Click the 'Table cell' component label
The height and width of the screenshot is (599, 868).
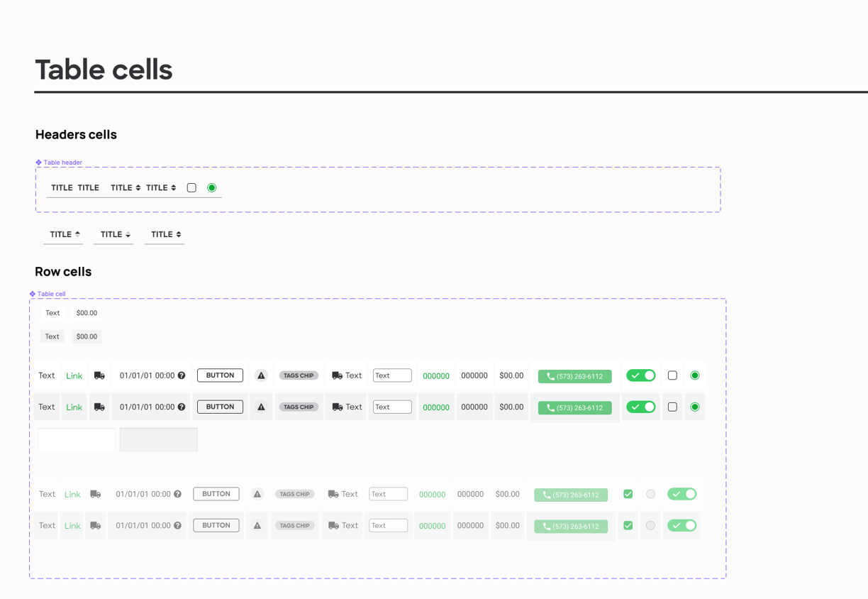pos(52,294)
